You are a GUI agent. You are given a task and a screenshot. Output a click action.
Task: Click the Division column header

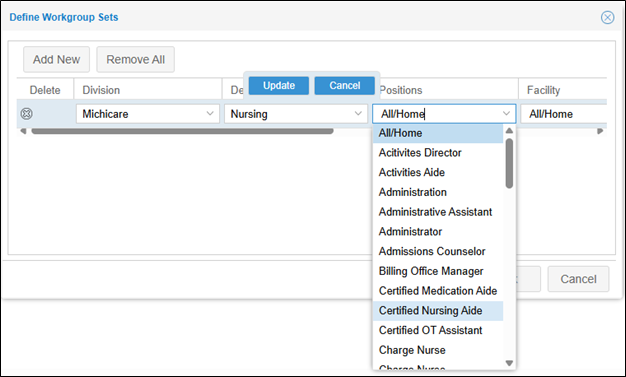point(148,90)
